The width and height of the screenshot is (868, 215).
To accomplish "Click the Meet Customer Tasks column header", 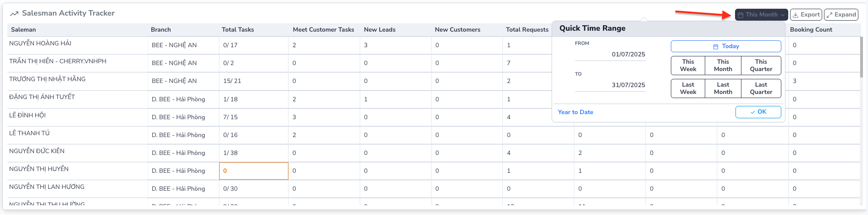I will point(324,30).
